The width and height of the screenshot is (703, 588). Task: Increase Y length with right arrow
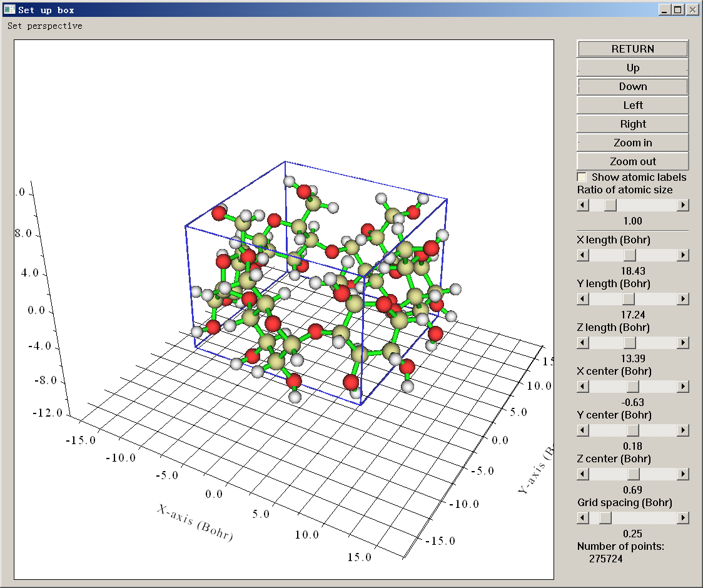683,299
